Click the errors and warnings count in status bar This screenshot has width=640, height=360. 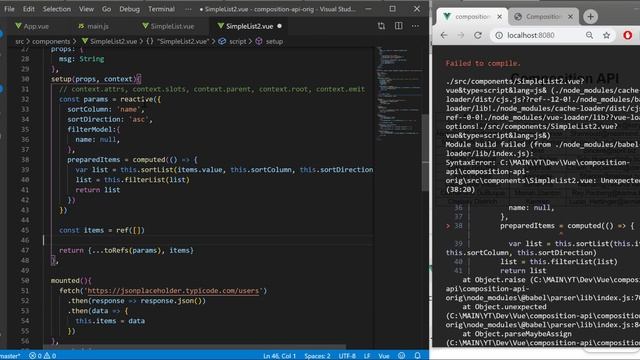click(42, 356)
